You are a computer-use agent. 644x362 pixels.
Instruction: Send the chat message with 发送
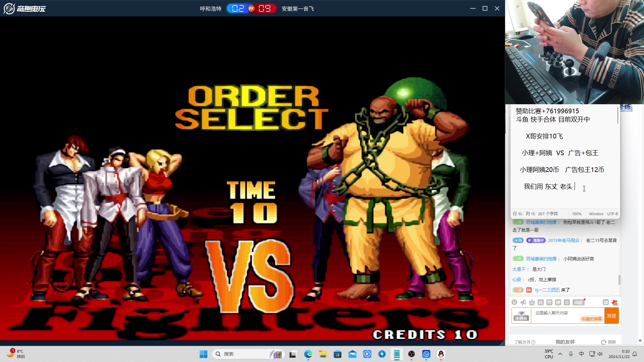pyautogui.click(x=611, y=316)
